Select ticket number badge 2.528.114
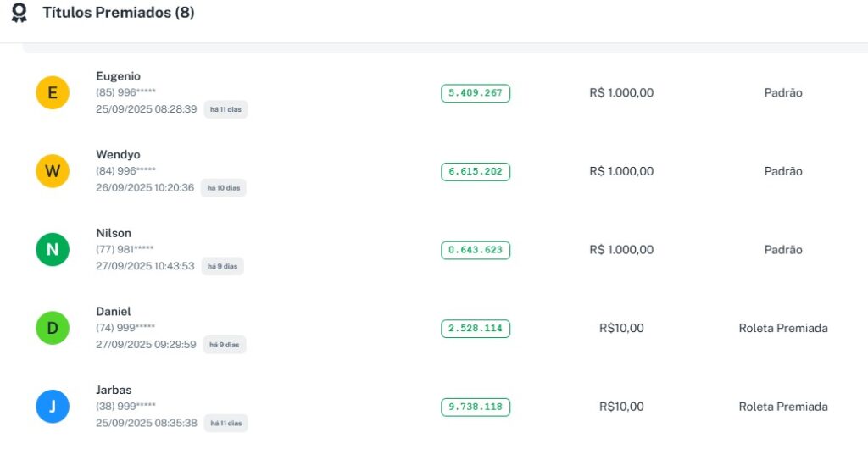 pos(476,328)
